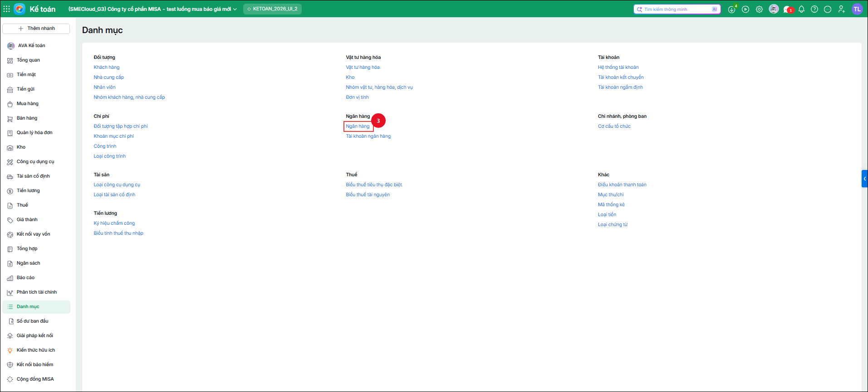Viewport: 868px width, 392px height.
Task: Click the invite user icon
Action: pyautogui.click(x=841, y=9)
